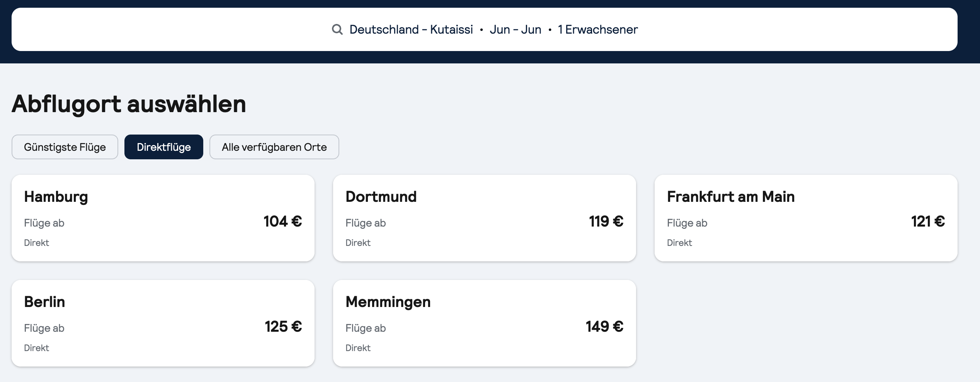980x382 pixels.
Task: Click Direkt label on Berlin card
Action: (36, 348)
